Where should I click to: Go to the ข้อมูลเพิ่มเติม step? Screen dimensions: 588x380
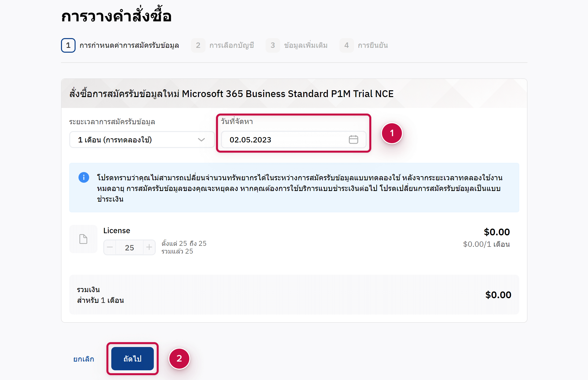click(306, 45)
